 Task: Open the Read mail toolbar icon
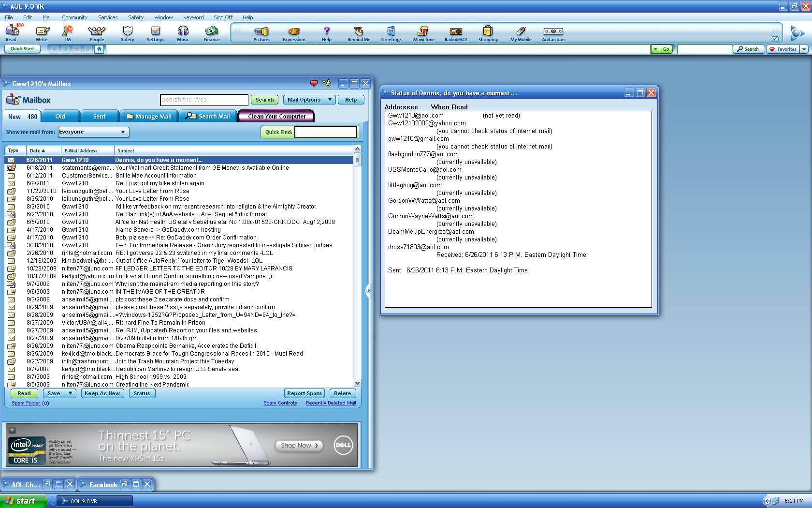(12, 33)
